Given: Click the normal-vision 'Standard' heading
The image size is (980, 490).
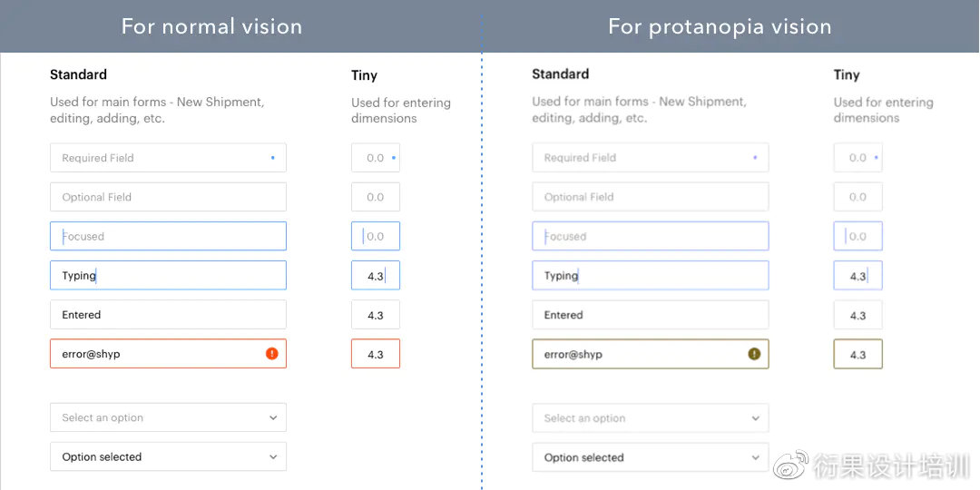Looking at the screenshot, I should (78, 74).
